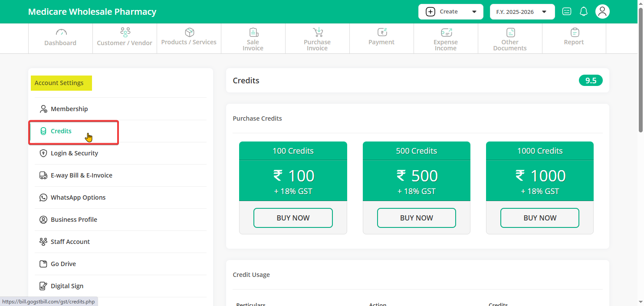
Task: Click the 9.5 credits balance badge
Action: 591,80
